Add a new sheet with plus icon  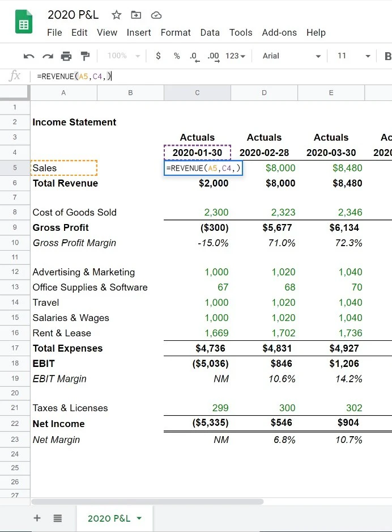point(37,518)
